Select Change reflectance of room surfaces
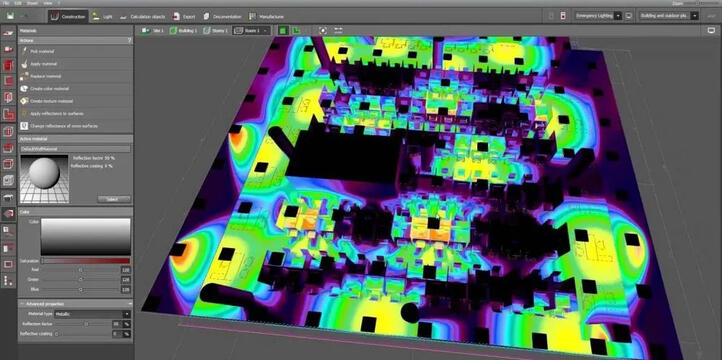Image resolution: width=722 pixels, height=360 pixels. click(76, 126)
